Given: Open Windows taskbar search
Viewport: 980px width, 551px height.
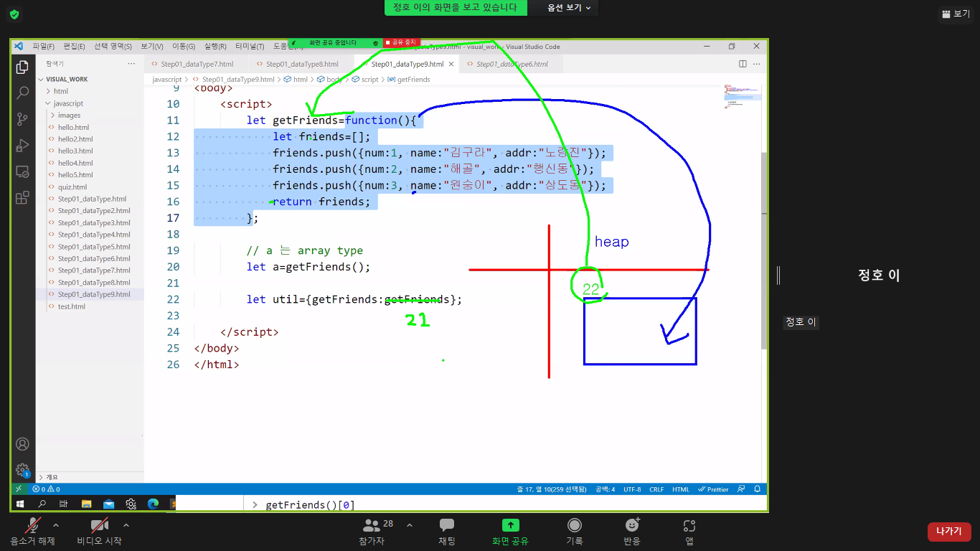Looking at the screenshot, I should 42,504.
